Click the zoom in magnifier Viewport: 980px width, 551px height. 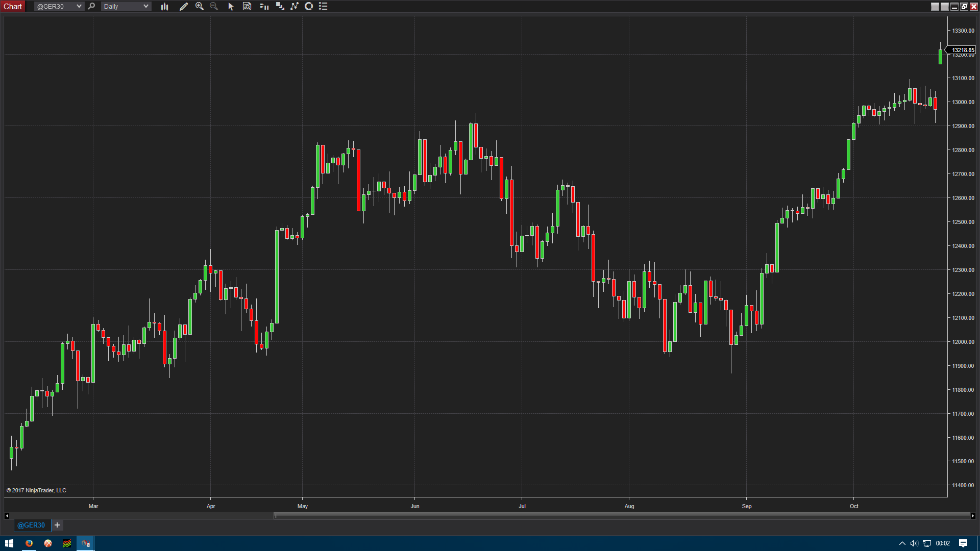[x=200, y=7]
